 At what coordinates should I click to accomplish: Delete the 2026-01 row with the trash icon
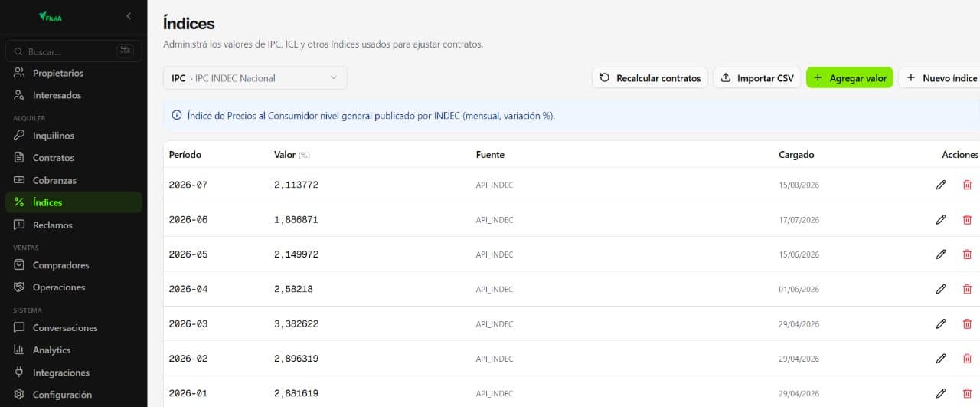tap(967, 393)
